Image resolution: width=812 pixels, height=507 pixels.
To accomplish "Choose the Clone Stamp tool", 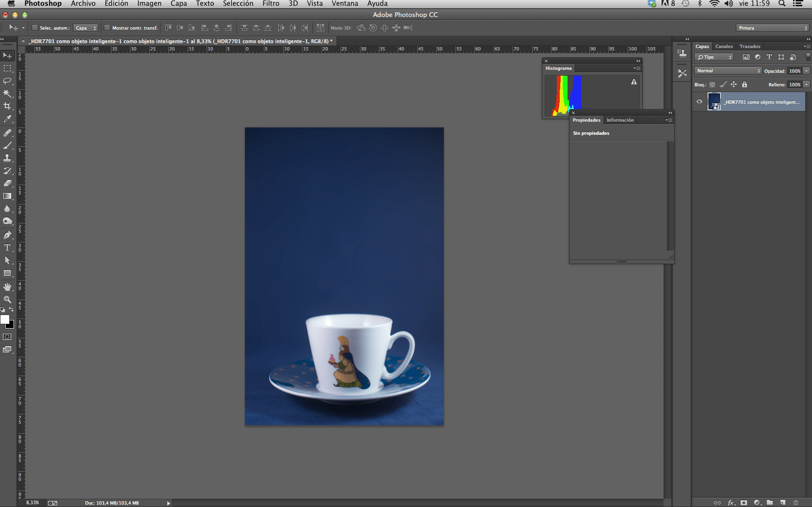I will [x=7, y=158].
